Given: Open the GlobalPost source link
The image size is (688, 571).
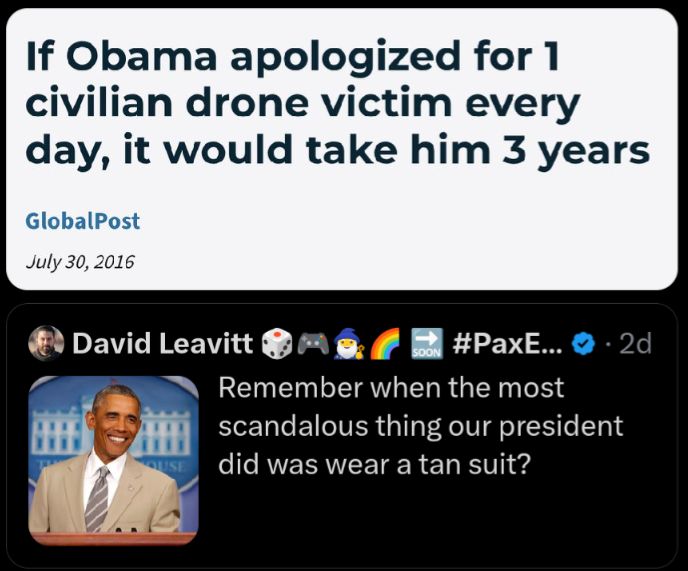Looking at the screenshot, I should click(82, 221).
